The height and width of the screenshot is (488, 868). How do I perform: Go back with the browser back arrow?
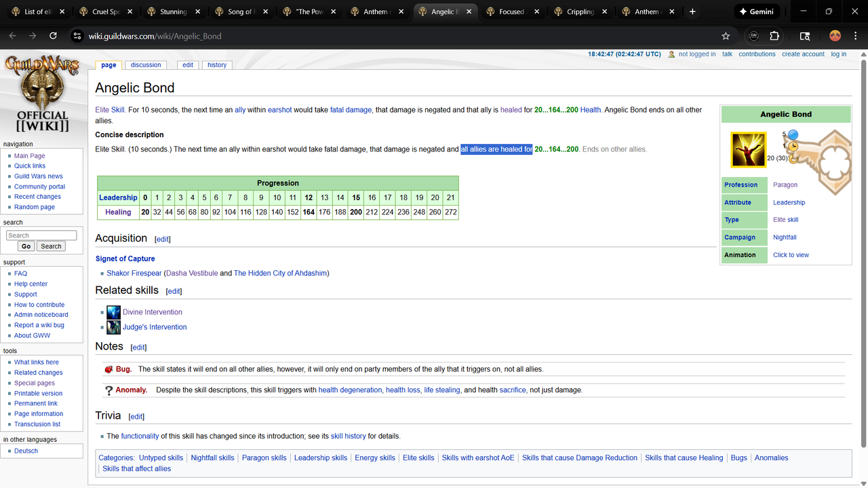point(12,36)
